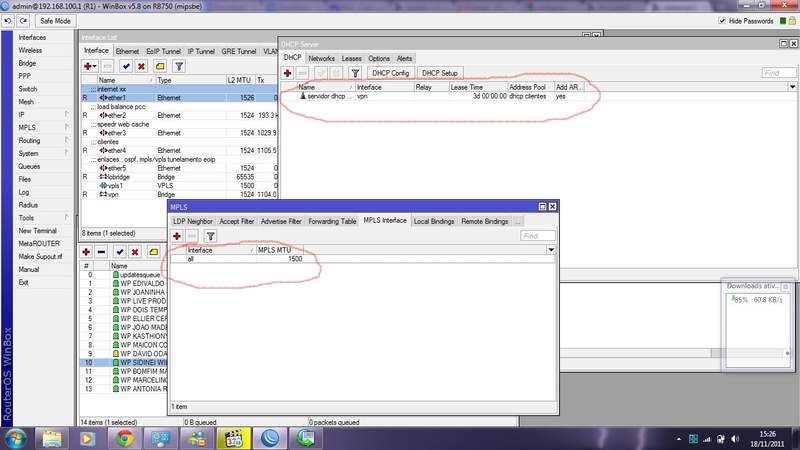This screenshot has height=450, width=800.
Task: Open Windows Start menu orb
Action: coord(15,439)
